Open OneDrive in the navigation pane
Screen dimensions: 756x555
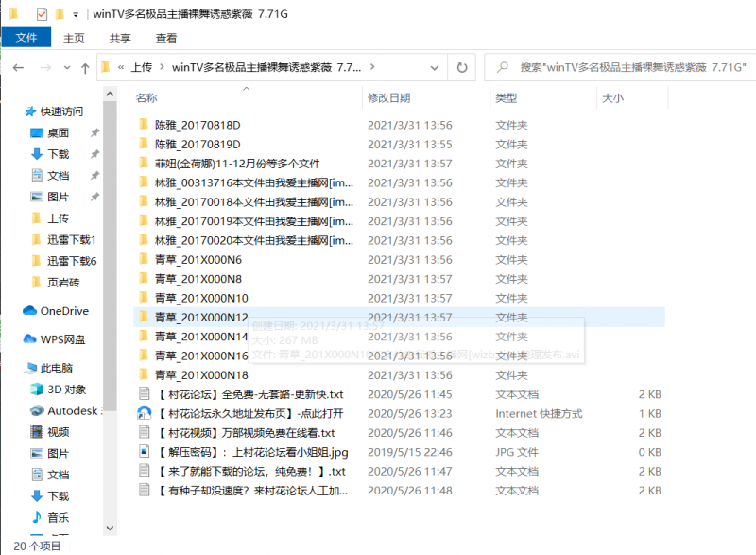[x=63, y=311]
